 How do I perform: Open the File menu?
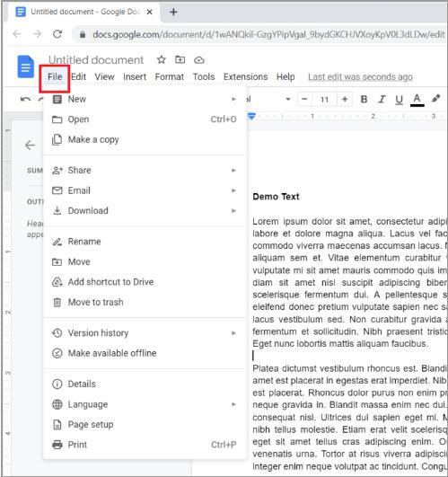pyautogui.click(x=55, y=77)
